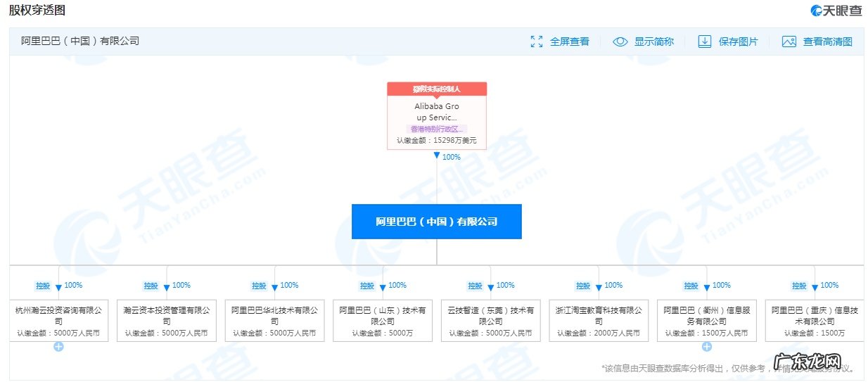Expand the node under 杭州瀚云投资咨询有限公司

point(58,347)
